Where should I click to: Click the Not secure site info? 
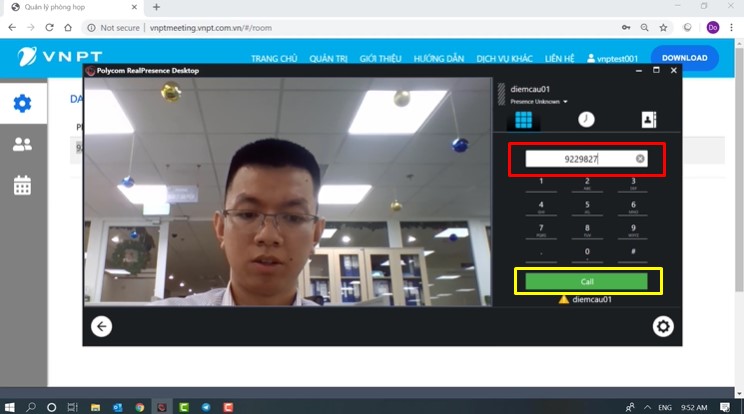pyautogui.click(x=113, y=28)
